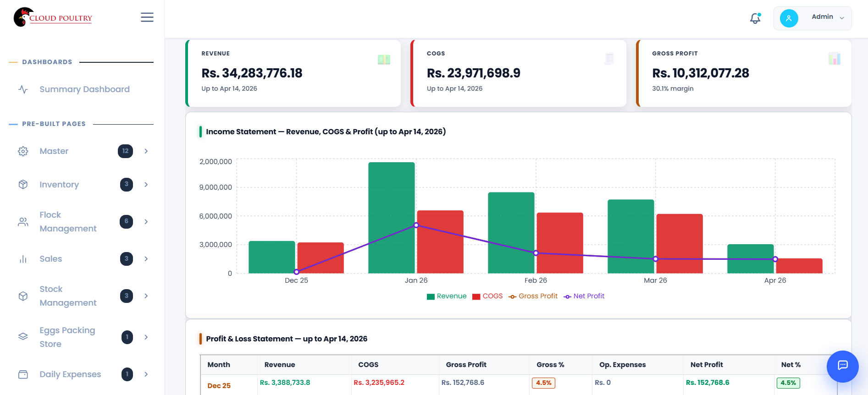Click the COGS card receipt icon
Screen dimensions: 868x395
pos(609,59)
